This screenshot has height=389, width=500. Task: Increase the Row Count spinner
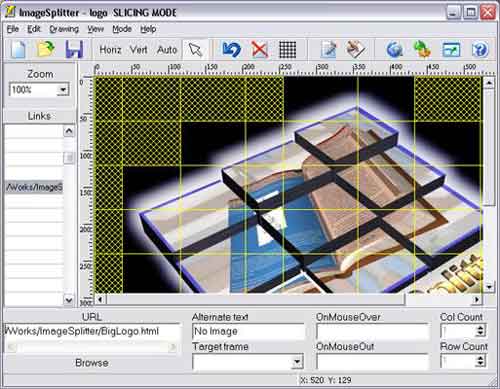coord(481,358)
